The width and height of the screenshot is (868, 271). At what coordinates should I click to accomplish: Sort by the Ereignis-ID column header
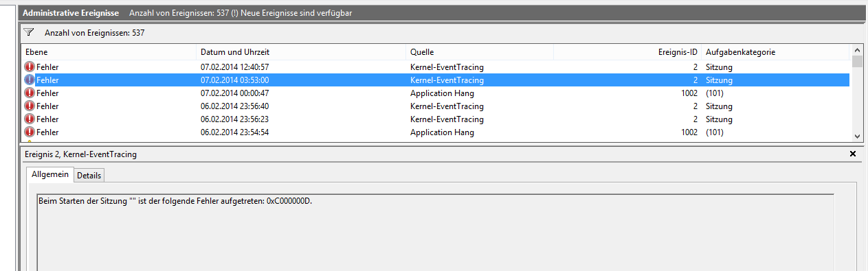627,52
